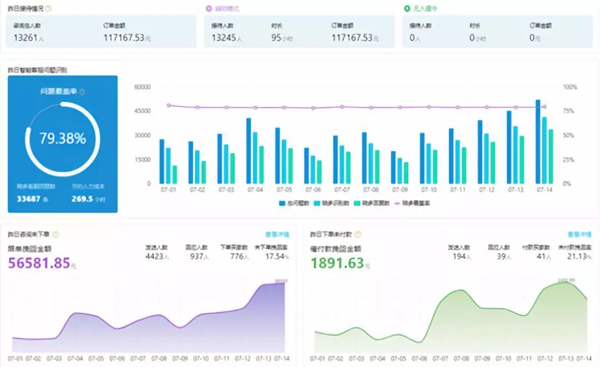Screen dimensions: 600x367
Task: Click help icon beside the ordered-unpaid section title
Action: [358, 234]
